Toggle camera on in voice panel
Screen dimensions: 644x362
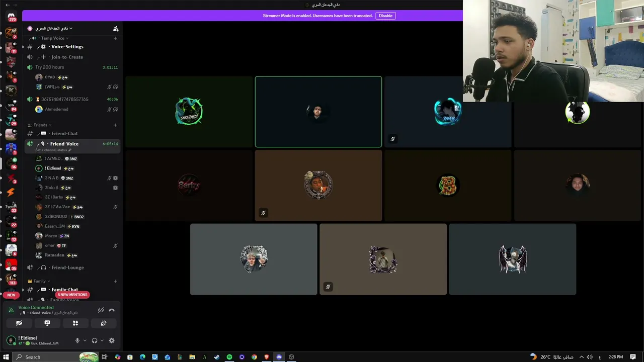[19, 323]
